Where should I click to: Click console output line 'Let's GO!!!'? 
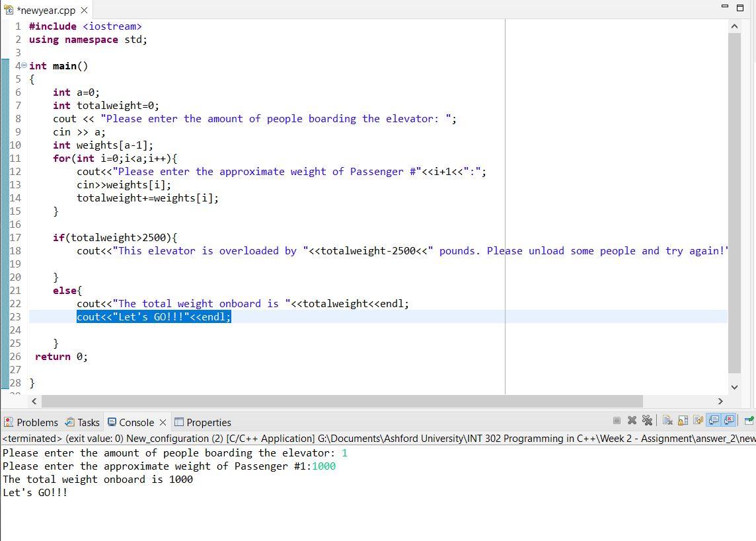pyautogui.click(x=35, y=492)
